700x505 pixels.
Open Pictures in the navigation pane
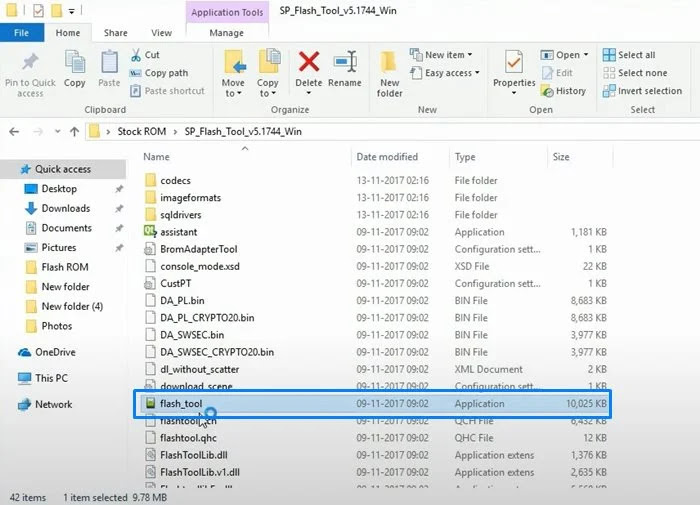58,248
